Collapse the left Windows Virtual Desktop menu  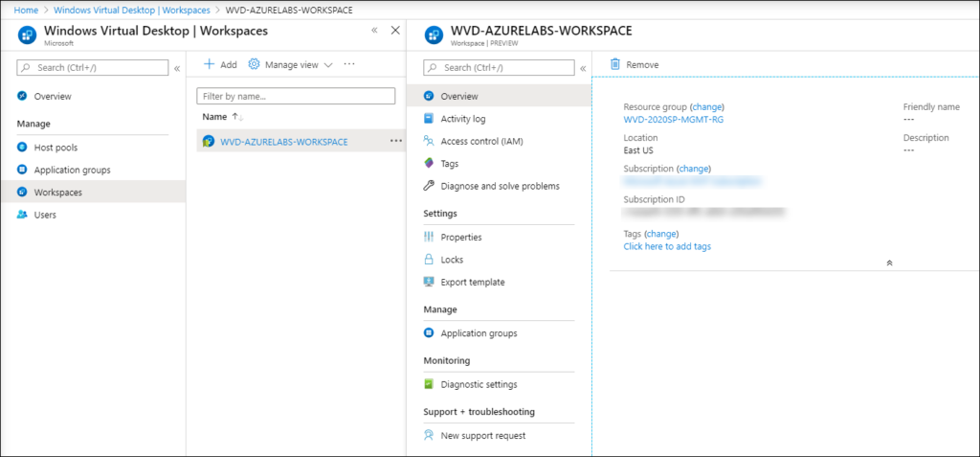(177, 68)
